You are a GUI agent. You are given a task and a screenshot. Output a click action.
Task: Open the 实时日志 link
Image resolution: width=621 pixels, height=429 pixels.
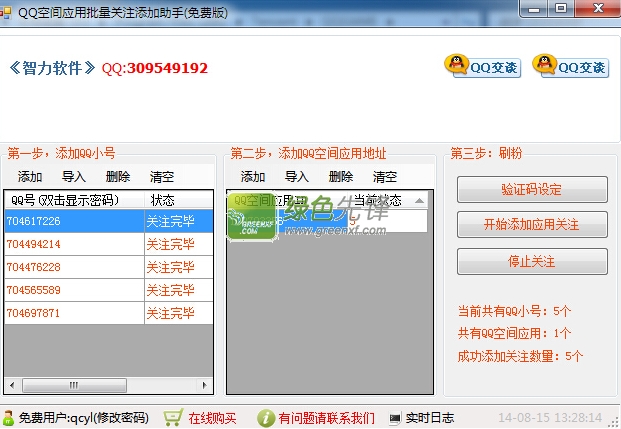pyautogui.click(x=430, y=418)
